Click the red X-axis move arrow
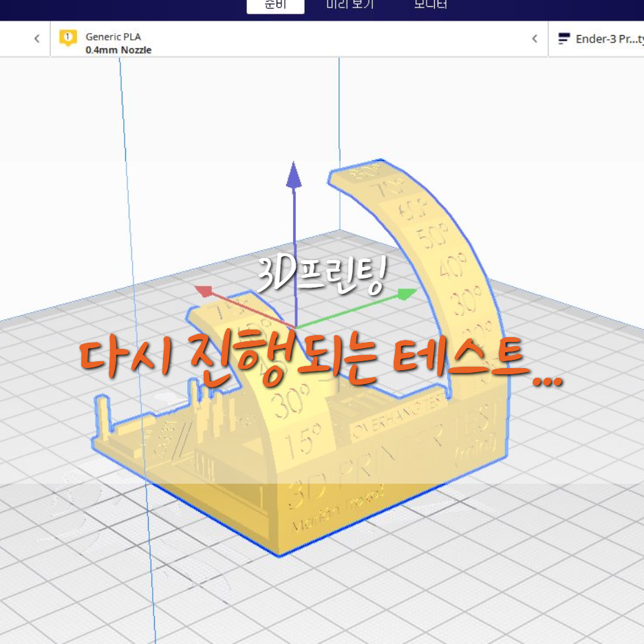The width and height of the screenshot is (644, 644). tap(204, 291)
